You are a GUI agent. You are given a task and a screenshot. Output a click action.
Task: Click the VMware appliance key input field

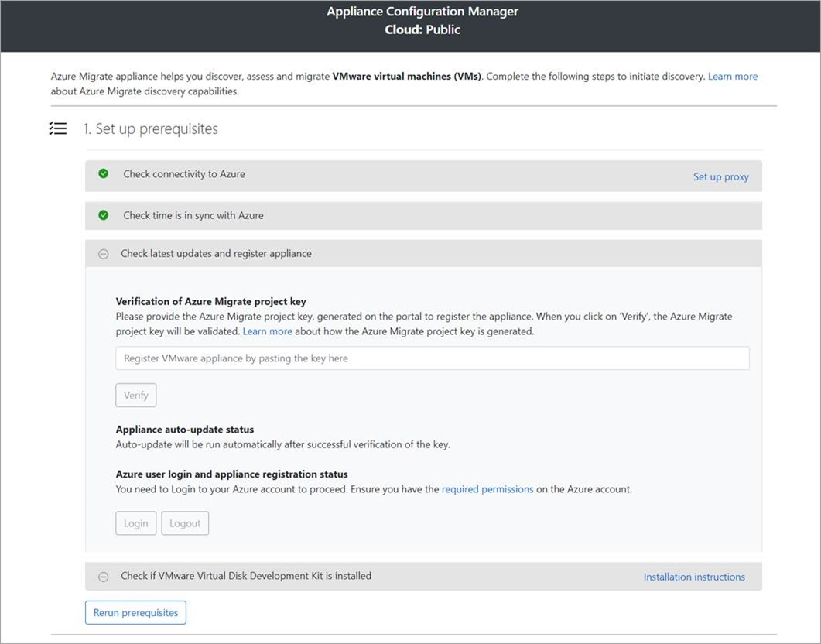click(432, 358)
